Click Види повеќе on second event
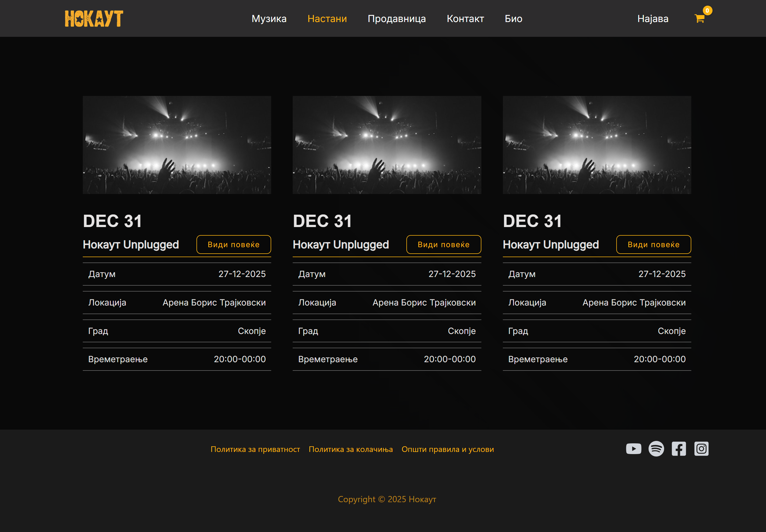766x532 pixels. coord(443,244)
